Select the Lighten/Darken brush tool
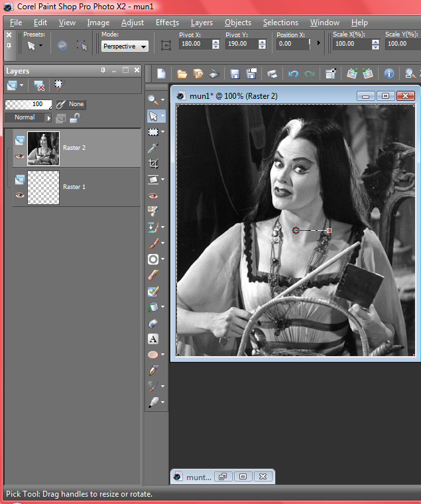Screen dimensions: 421x504 pyautogui.click(x=153, y=259)
